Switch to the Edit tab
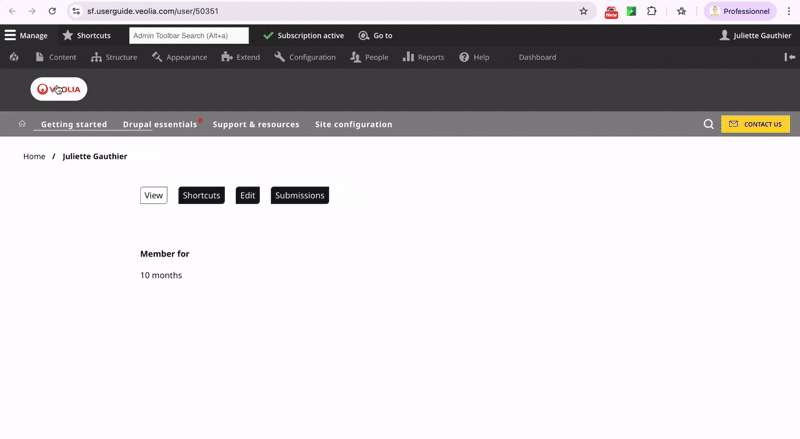The height and width of the screenshot is (439, 800). click(x=247, y=195)
